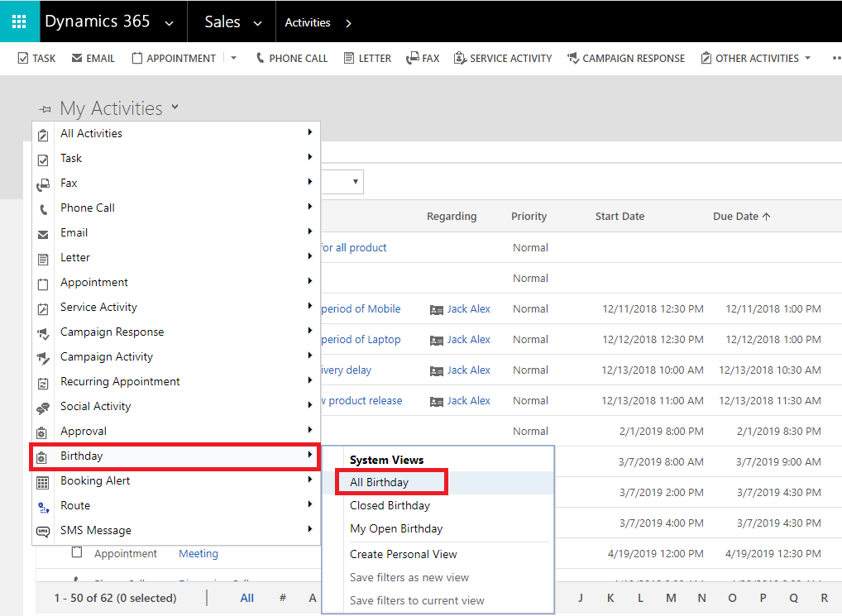Click the Other Activities clipboard icon
The image size is (842, 616).
tap(706, 58)
